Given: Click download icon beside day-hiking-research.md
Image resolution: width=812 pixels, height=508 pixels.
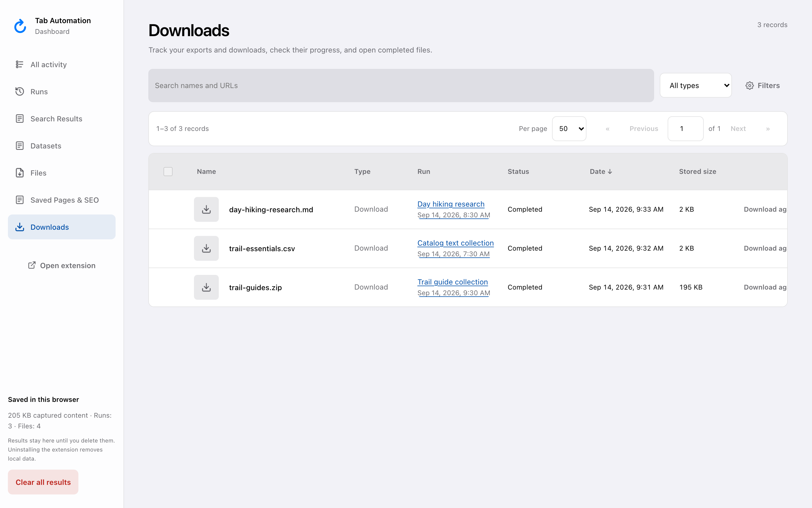Looking at the screenshot, I should (x=206, y=209).
